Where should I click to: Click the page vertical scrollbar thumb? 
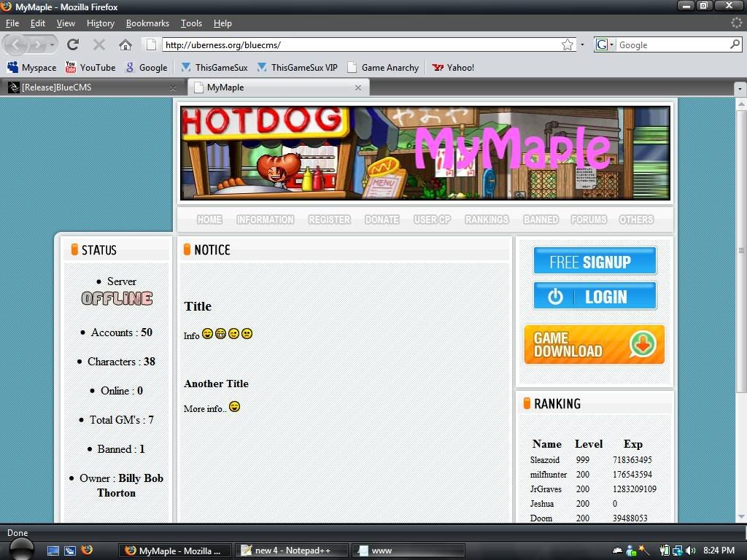click(741, 251)
